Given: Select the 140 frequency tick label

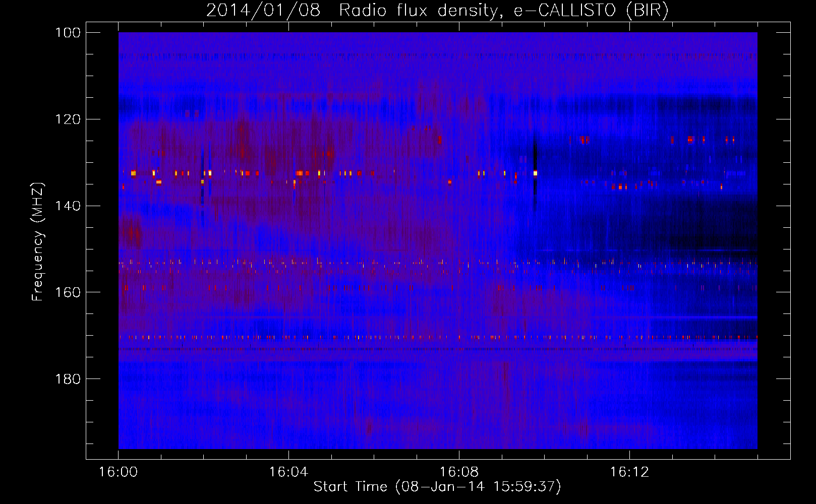Looking at the screenshot, I should (68, 206).
